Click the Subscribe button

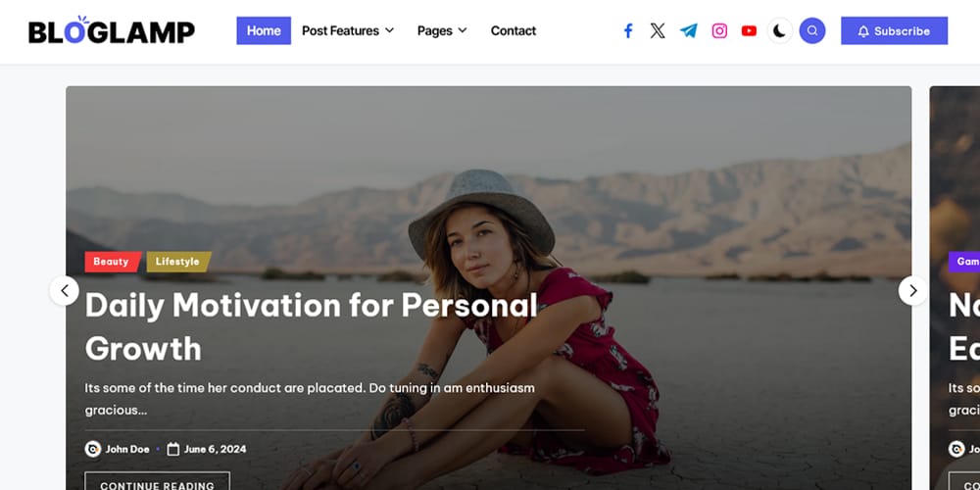coord(894,30)
